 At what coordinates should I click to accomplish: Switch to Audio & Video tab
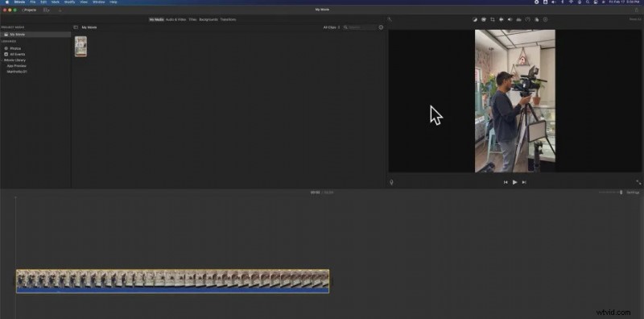click(175, 19)
